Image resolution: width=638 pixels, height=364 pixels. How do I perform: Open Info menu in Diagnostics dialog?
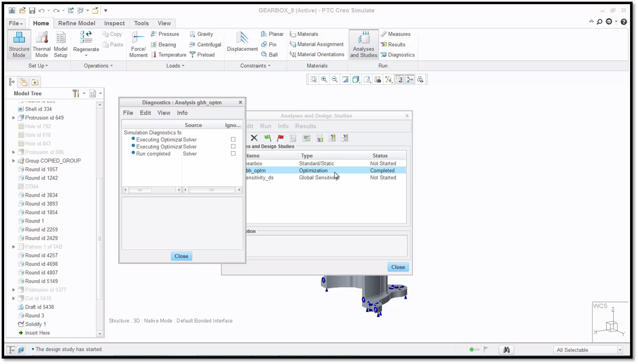point(182,113)
